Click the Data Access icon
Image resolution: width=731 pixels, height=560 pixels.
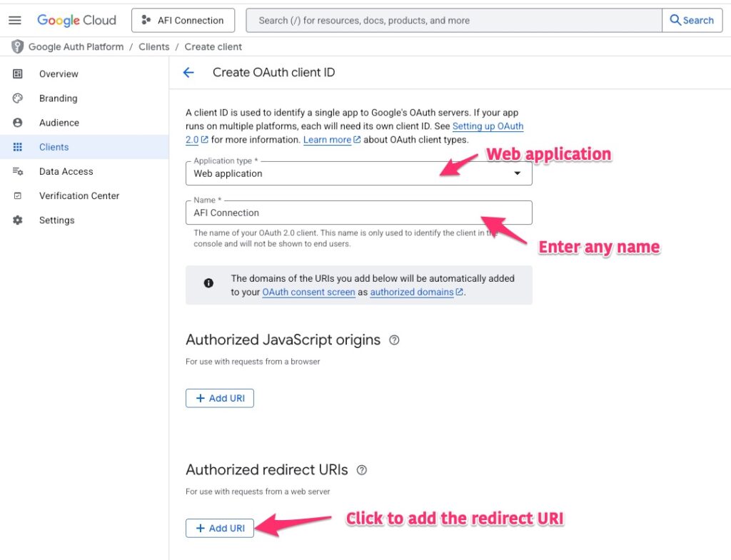18,171
